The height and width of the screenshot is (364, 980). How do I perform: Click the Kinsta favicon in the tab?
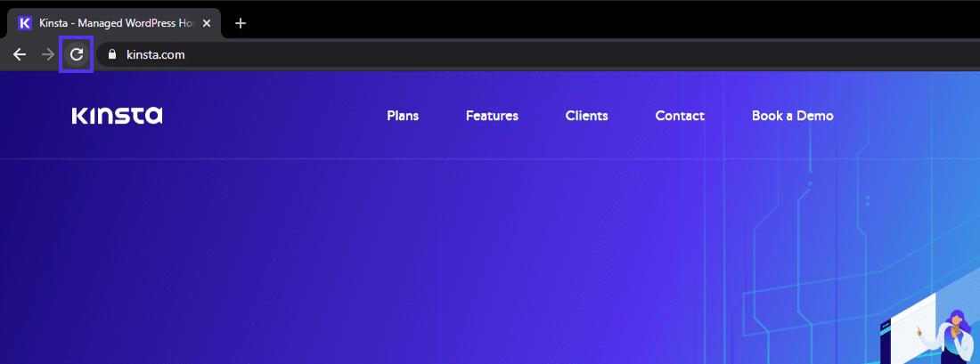[25, 23]
